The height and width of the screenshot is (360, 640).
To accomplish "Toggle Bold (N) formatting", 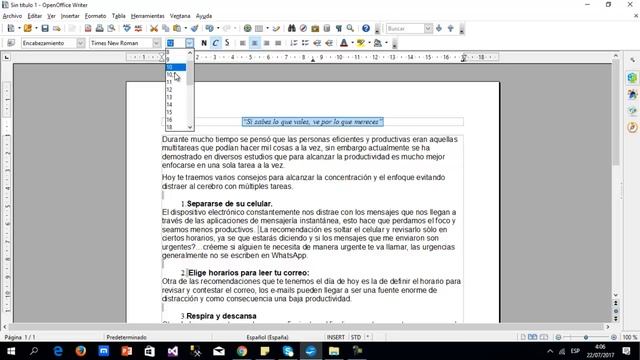I will point(204,43).
